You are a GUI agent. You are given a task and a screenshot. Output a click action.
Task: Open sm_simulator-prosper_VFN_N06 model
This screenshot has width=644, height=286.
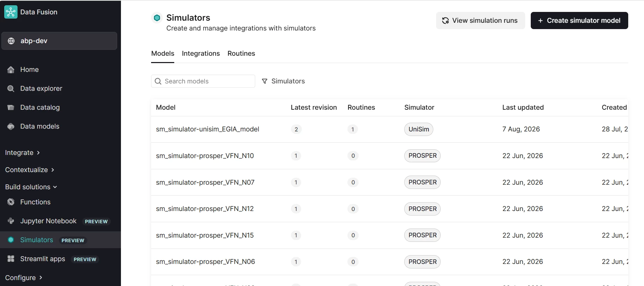pyautogui.click(x=205, y=262)
